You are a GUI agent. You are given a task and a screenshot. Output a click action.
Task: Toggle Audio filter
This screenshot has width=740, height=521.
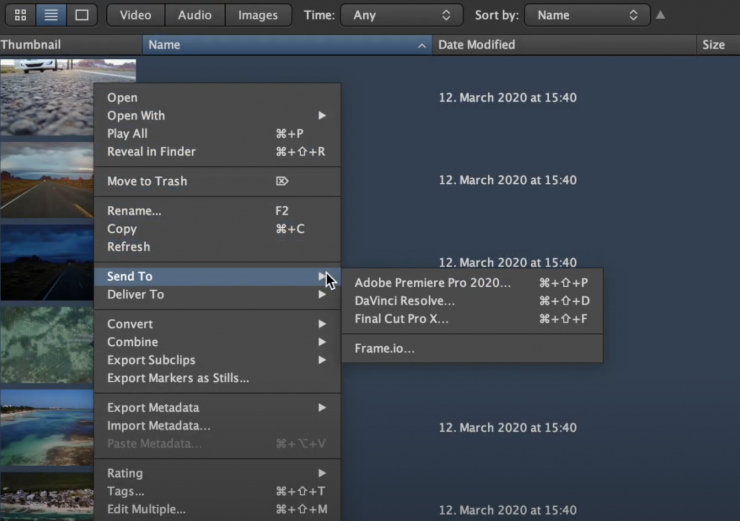click(x=194, y=15)
